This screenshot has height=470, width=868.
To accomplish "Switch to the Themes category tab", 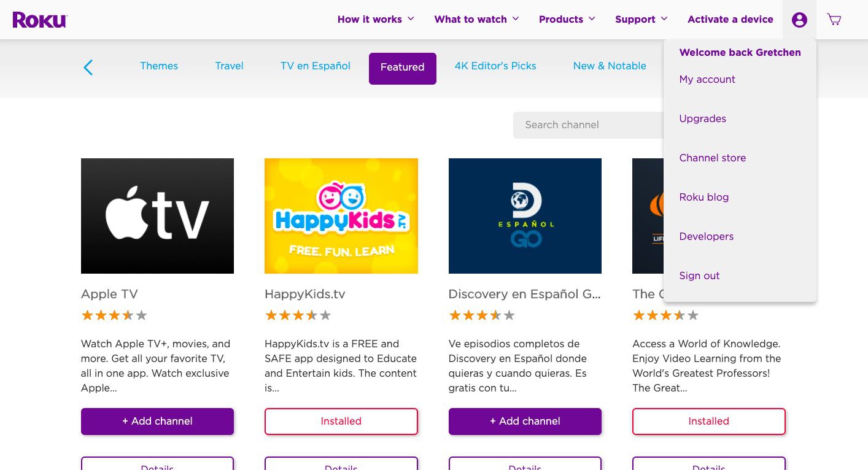I will [x=159, y=66].
